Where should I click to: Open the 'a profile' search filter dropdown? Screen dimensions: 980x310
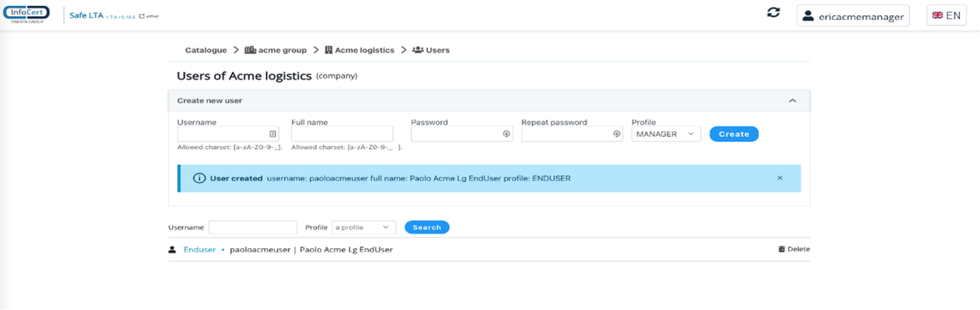click(364, 227)
